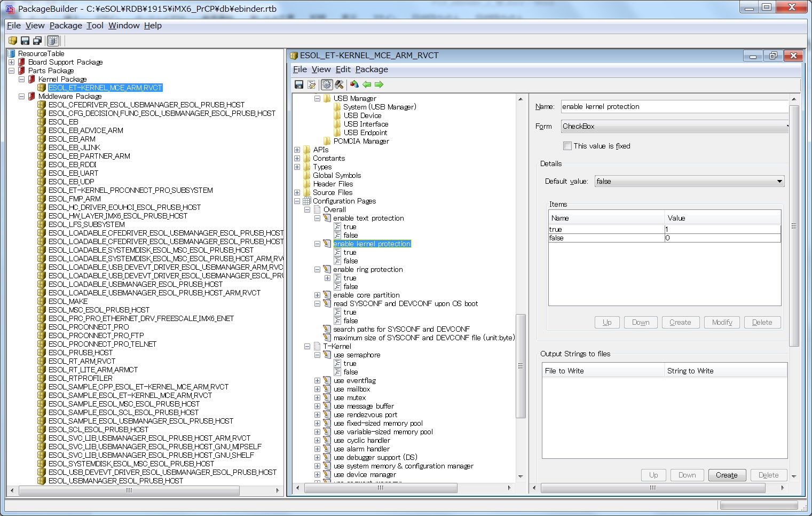The width and height of the screenshot is (812, 516).
Task: Click the hammer build tools icon
Action: [x=339, y=84]
